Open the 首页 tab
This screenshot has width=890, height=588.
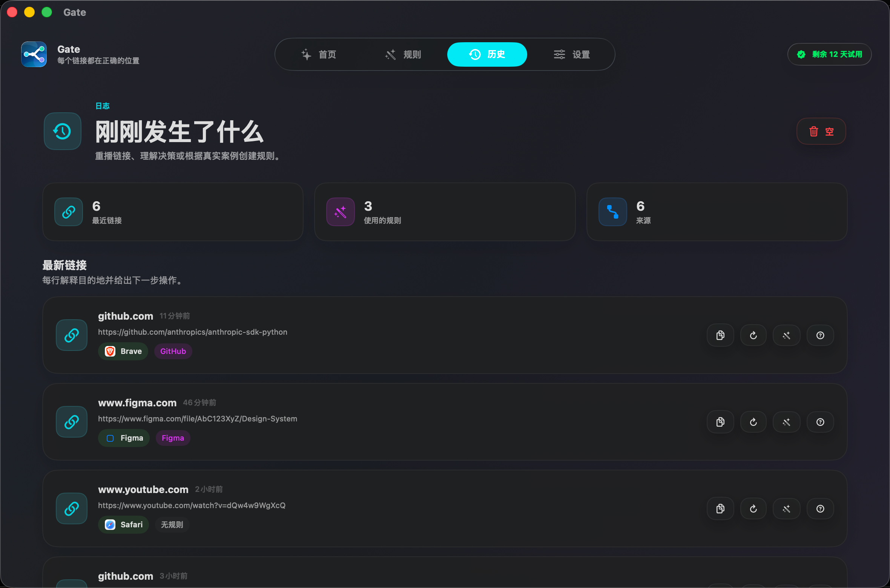(x=319, y=54)
